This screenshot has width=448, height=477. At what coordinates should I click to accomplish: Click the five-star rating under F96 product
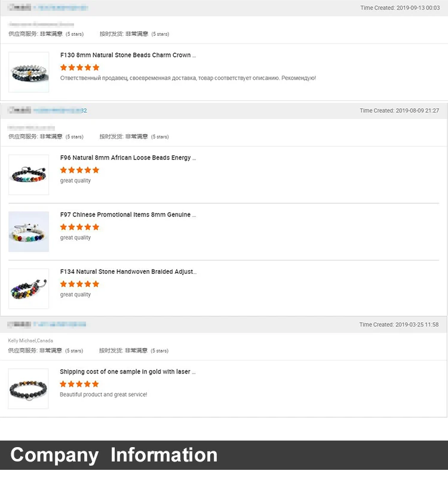point(79,170)
